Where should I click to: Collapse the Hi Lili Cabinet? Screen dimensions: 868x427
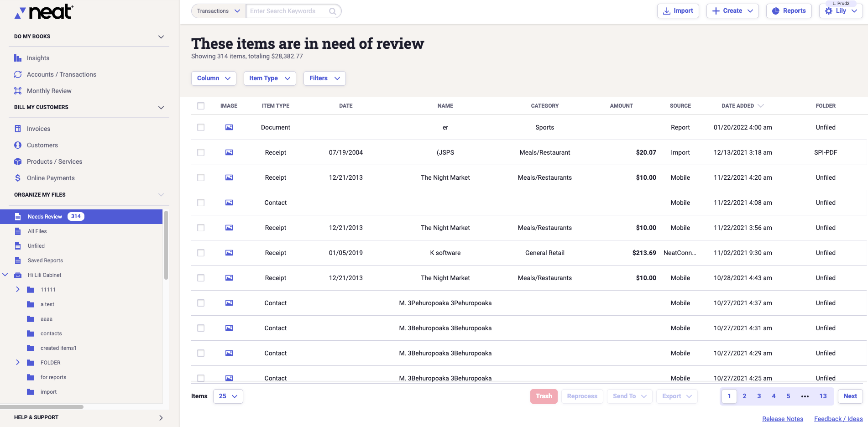coord(5,275)
